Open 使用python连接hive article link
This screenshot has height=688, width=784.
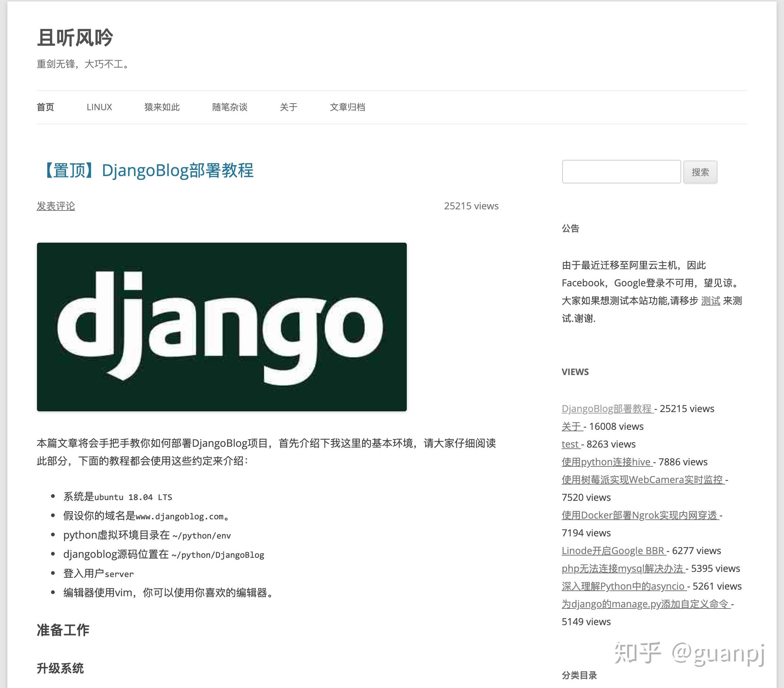click(x=606, y=462)
